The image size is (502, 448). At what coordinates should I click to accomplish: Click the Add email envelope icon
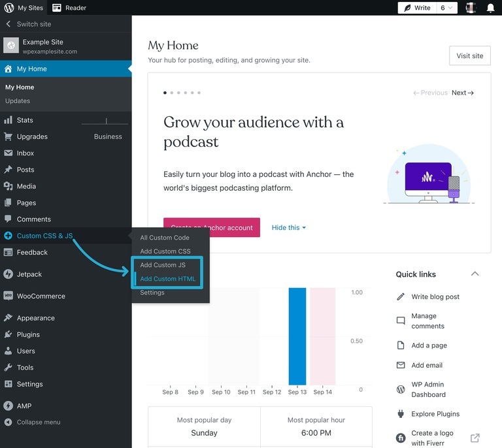tap(401, 365)
